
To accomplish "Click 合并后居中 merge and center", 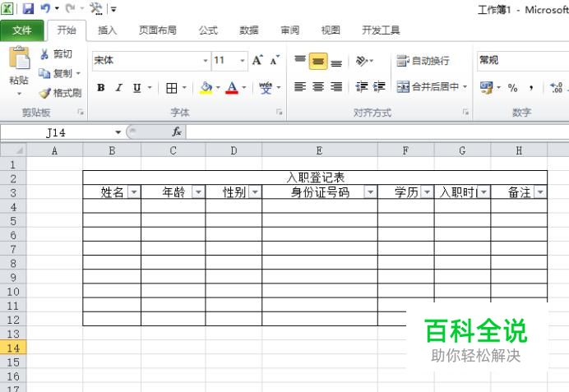I will 428,87.
